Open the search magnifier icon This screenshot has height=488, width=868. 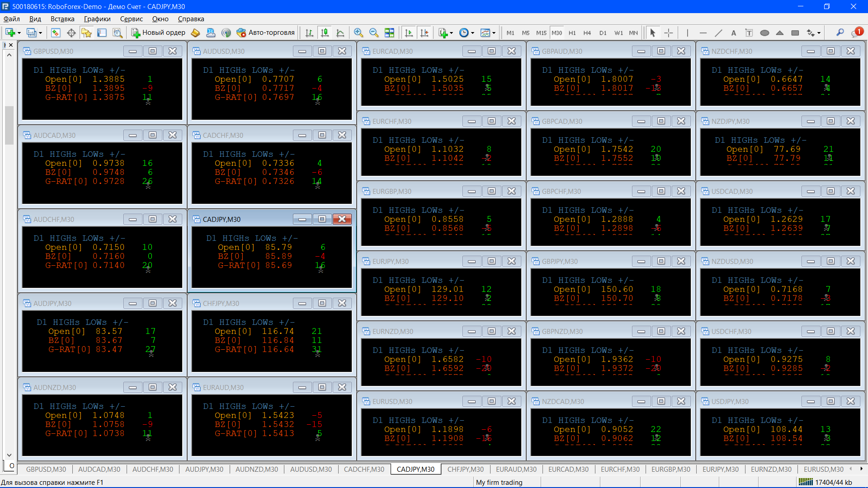pos(840,33)
